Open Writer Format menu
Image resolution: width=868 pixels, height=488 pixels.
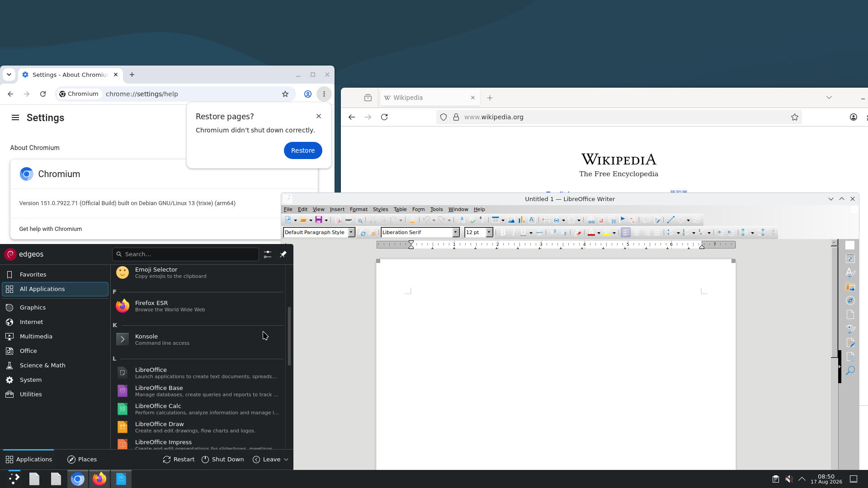[359, 209]
